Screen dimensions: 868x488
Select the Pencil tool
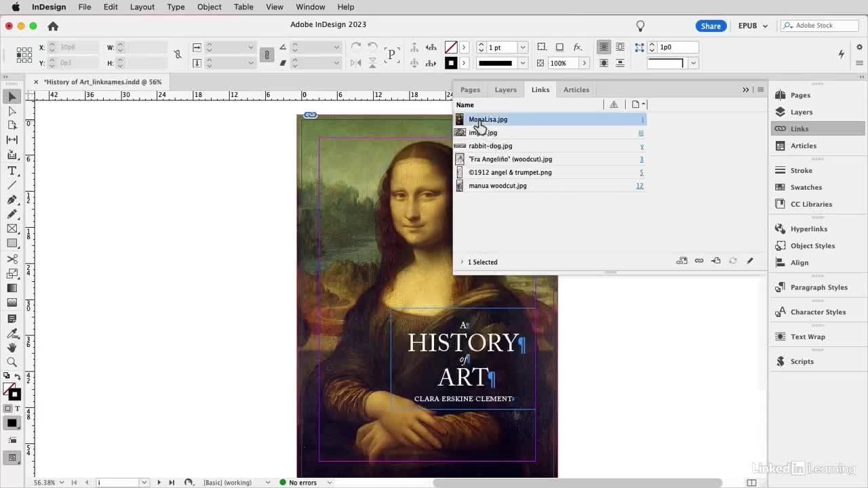click(x=12, y=214)
